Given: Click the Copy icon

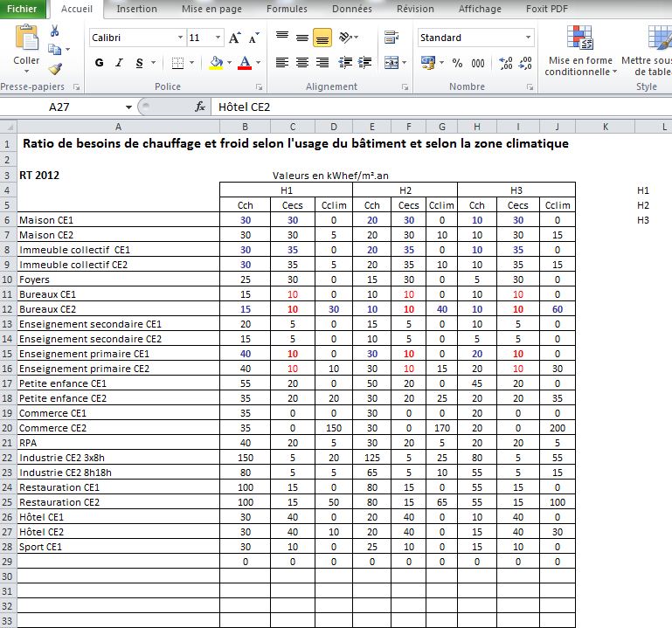Looking at the screenshot, I should [x=54, y=49].
